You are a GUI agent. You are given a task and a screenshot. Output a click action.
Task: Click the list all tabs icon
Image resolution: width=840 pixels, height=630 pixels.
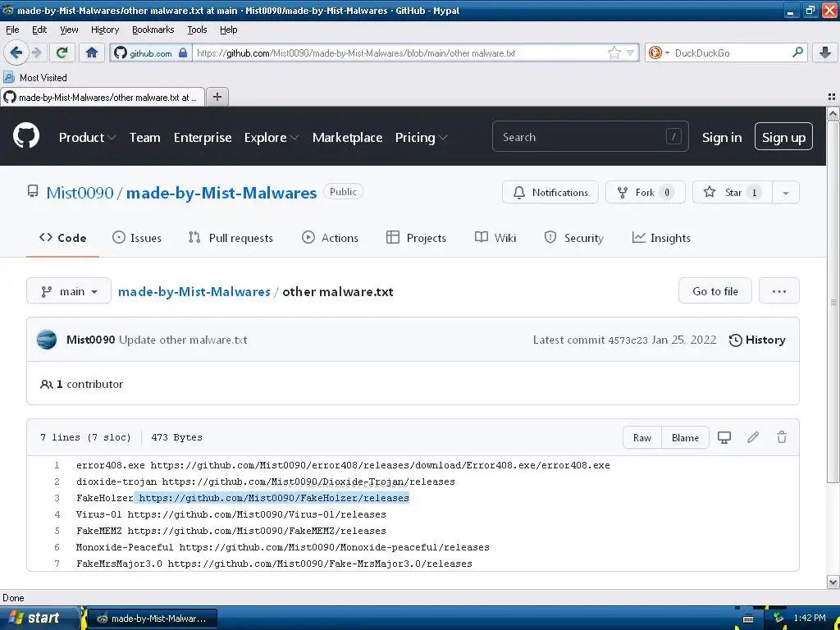tap(832, 97)
